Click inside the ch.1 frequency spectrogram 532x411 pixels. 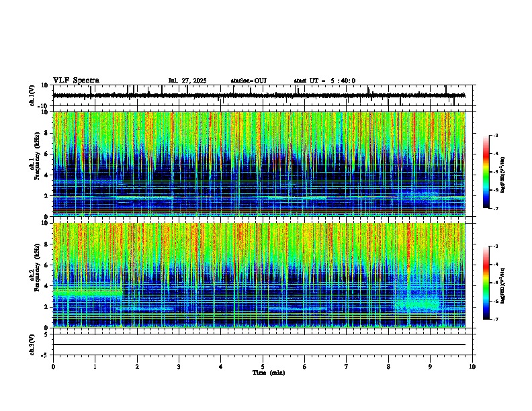tap(259, 164)
